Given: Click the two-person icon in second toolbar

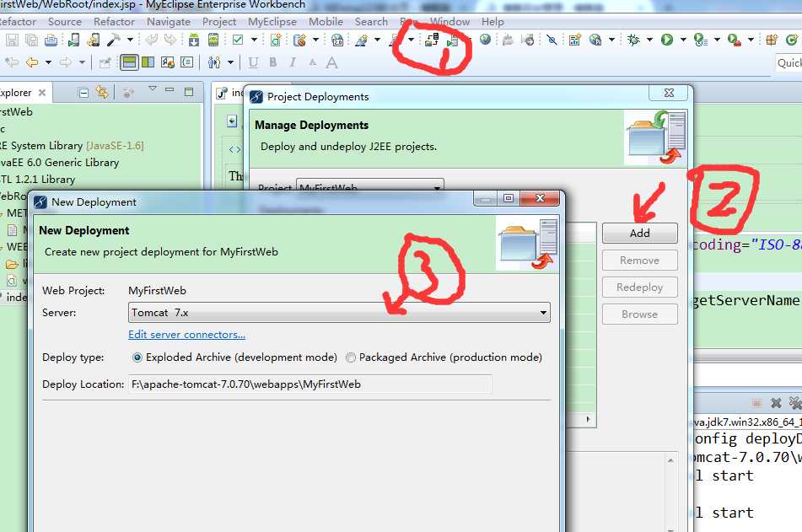Looking at the screenshot, I should point(214,62).
